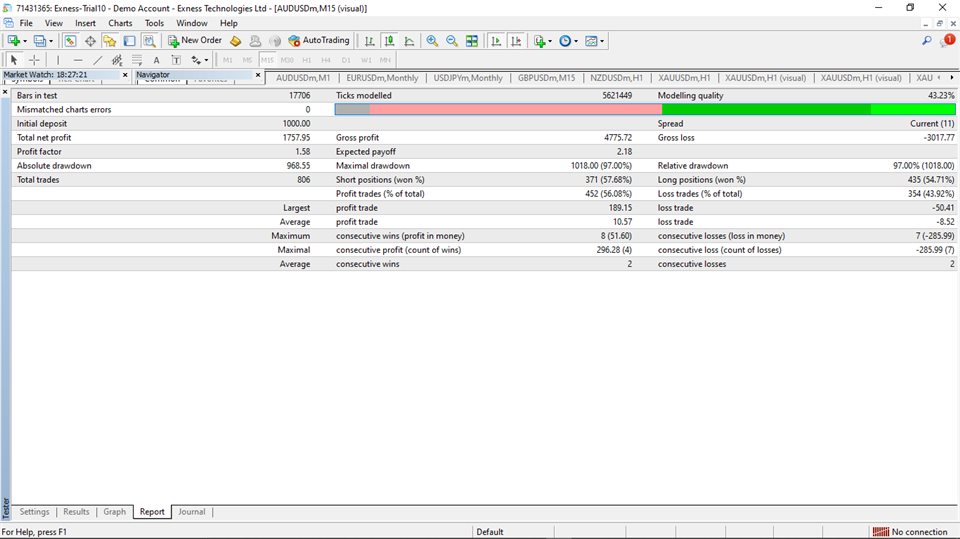This screenshot has height=539, width=960.
Task: Open the chat notifications icon
Action: tap(948, 40)
